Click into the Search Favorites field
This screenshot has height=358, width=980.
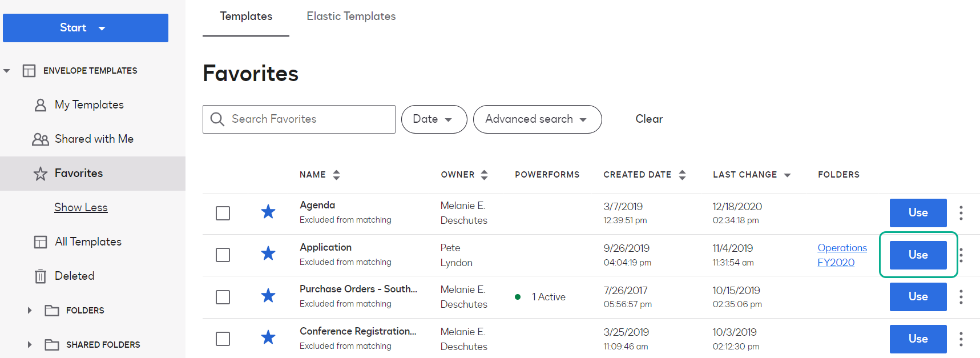pos(308,119)
